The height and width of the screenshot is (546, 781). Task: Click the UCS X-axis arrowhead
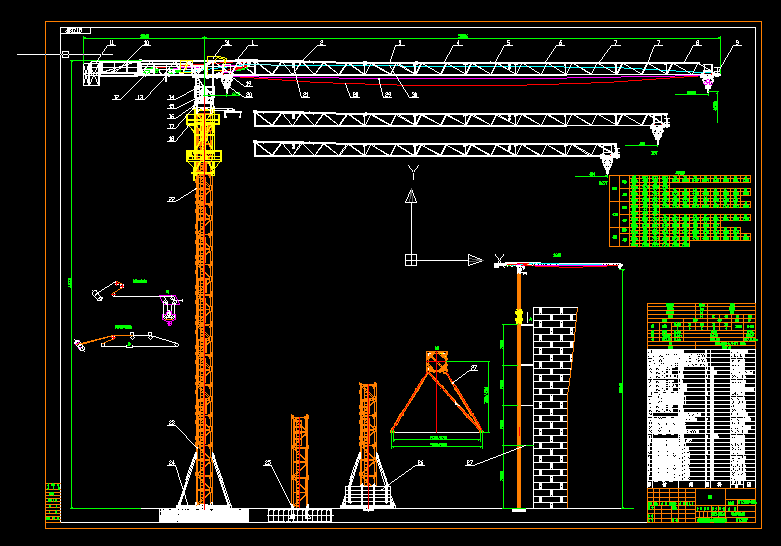point(475,260)
